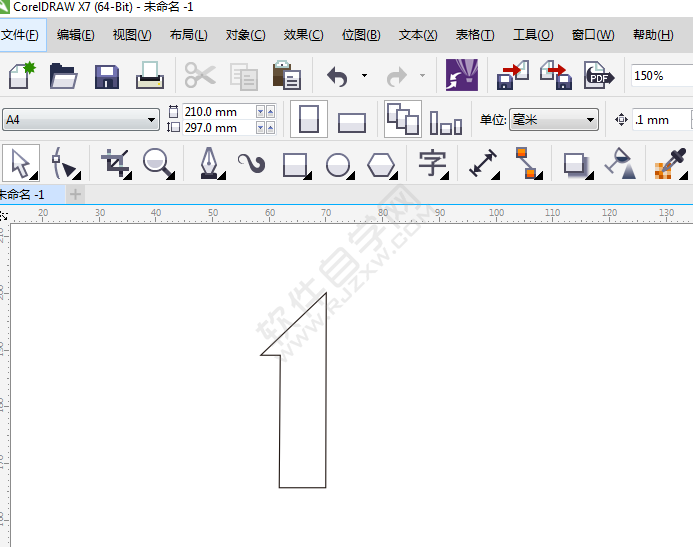
Task: Click the Save floppy disk icon
Action: point(107,76)
